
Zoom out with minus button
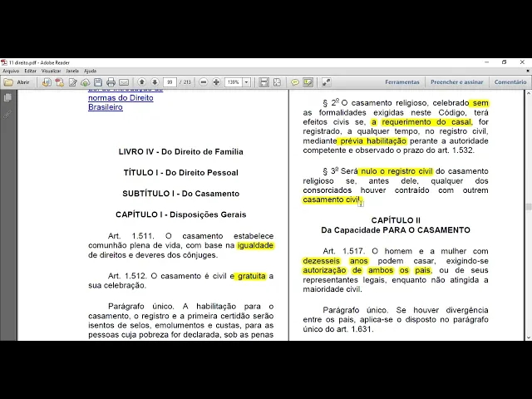203,82
